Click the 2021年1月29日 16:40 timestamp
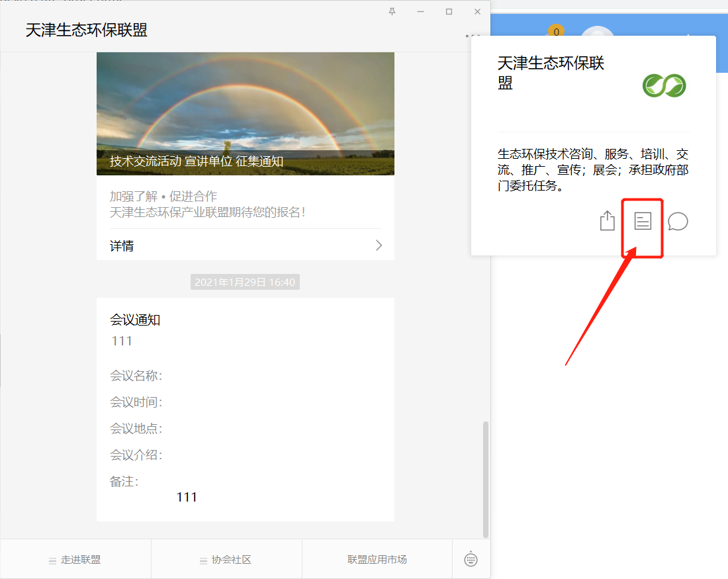The image size is (728, 579). click(x=245, y=282)
